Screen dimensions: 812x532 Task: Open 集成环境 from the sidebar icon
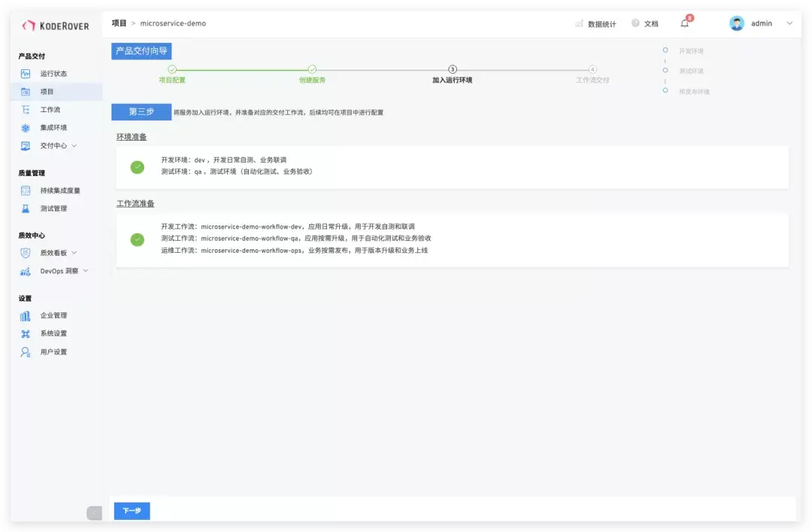[x=25, y=127]
